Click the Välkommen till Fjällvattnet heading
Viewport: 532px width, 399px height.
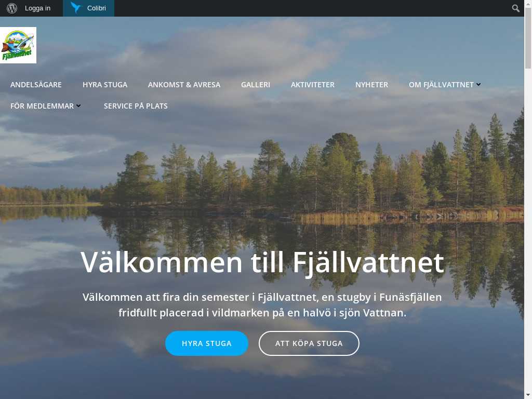(x=262, y=262)
